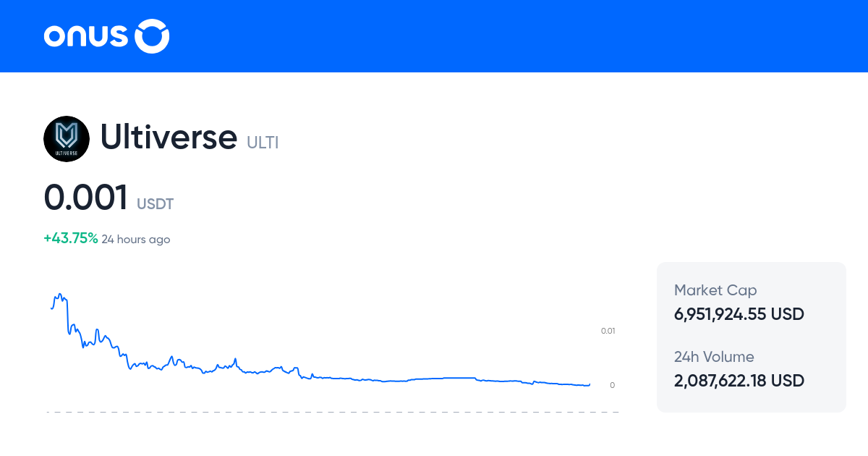
Task: Toggle the 24 hours ago timeframe
Action: coord(136,239)
